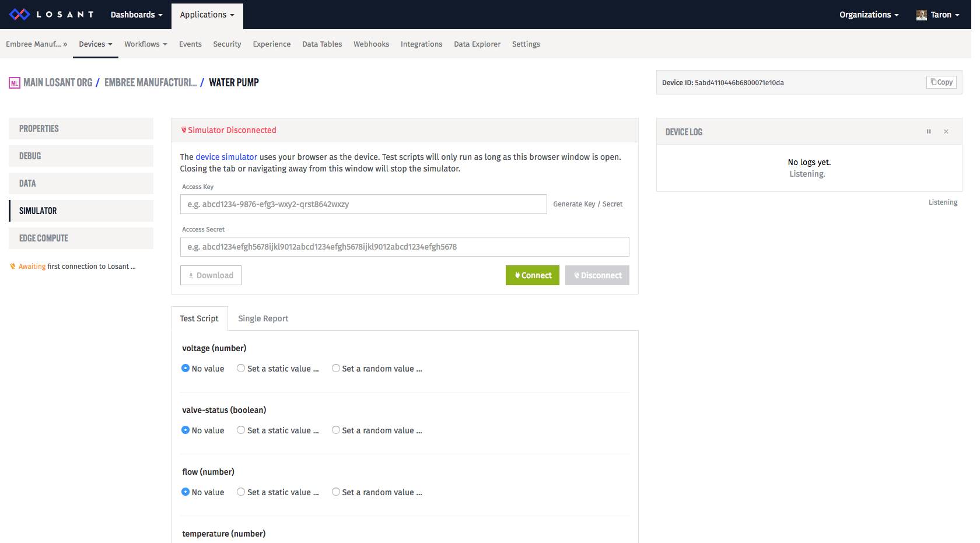Choose random value for flow
The width and height of the screenshot is (980, 543).
(x=336, y=492)
